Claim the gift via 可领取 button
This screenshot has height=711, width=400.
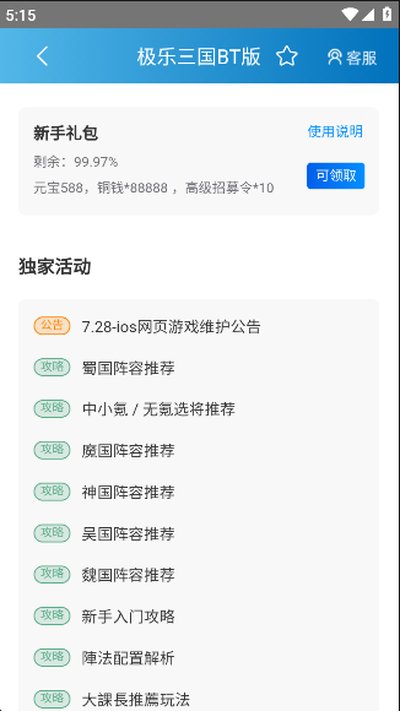336,175
